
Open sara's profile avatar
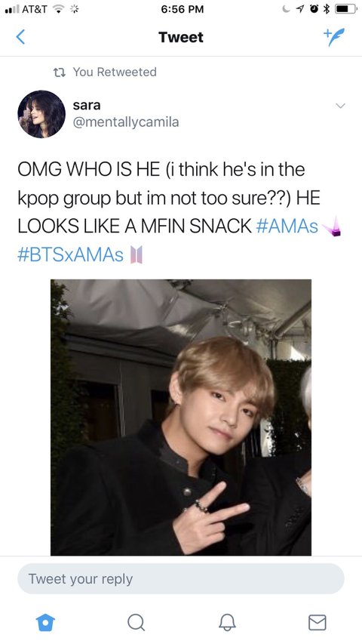(x=41, y=114)
